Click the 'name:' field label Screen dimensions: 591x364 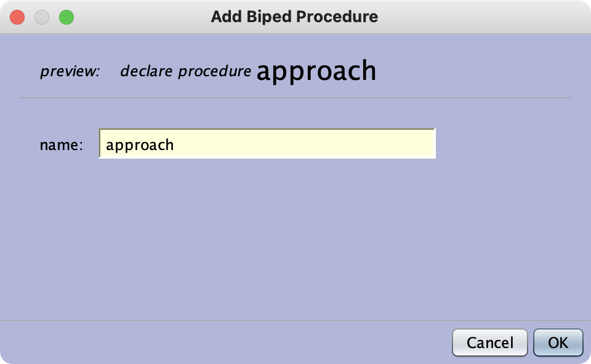click(61, 145)
